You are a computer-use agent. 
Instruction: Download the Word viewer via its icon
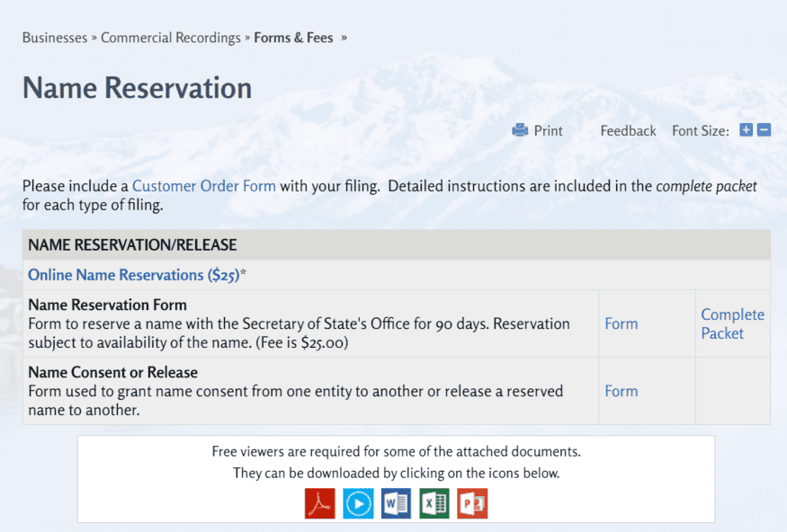pyautogui.click(x=396, y=503)
